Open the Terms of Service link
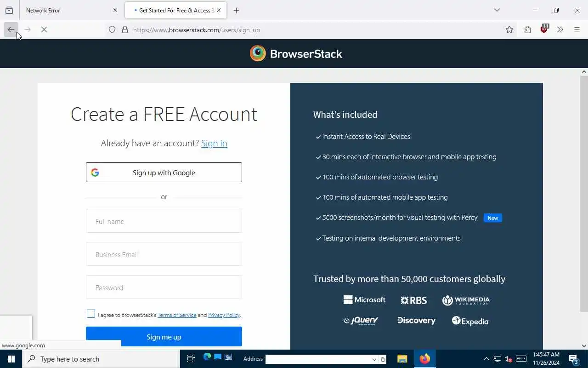This screenshot has width=588, height=368. (x=177, y=315)
